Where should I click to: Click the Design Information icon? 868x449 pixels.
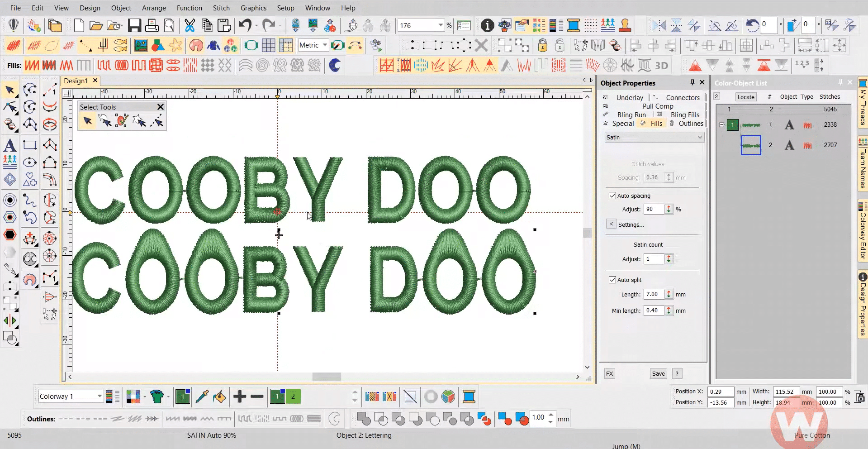[487, 25]
